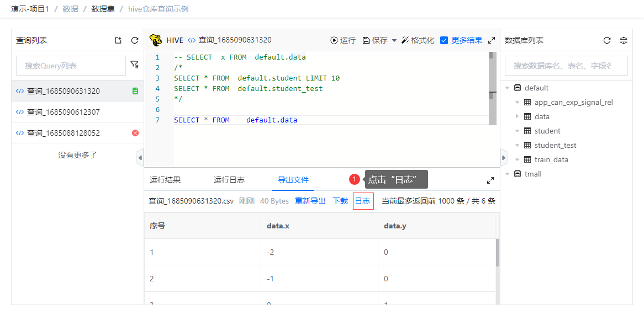This screenshot has height=315, width=644.
Task: Click green file status icon on first query
Action: [x=135, y=91]
